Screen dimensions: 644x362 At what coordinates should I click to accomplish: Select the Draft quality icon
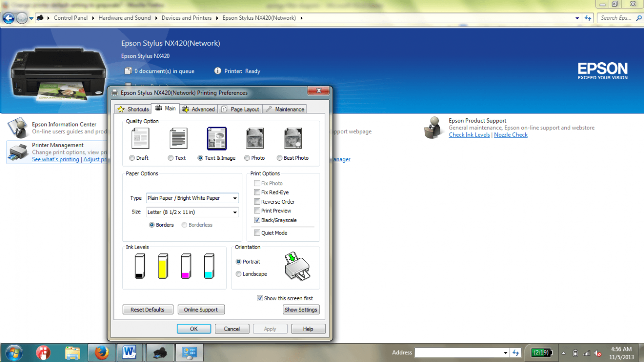(x=140, y=139)
